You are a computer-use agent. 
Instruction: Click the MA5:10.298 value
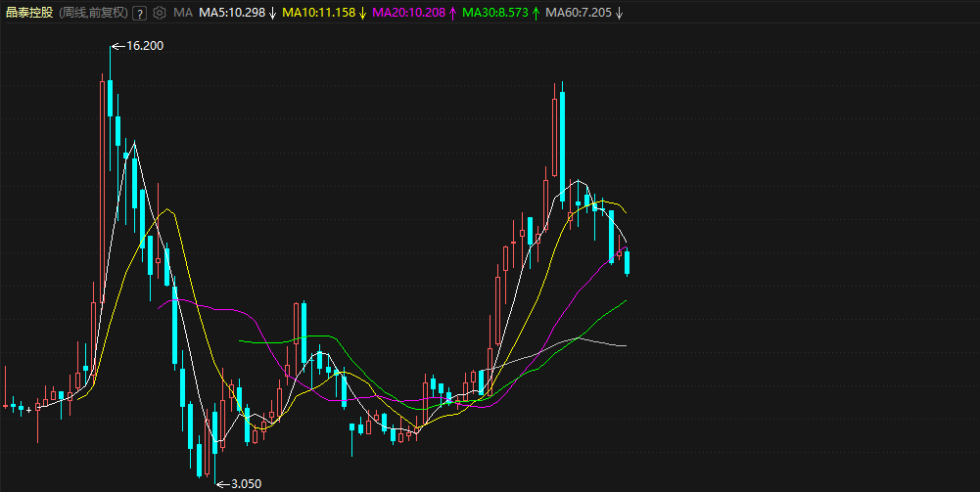tap(232, 13)
